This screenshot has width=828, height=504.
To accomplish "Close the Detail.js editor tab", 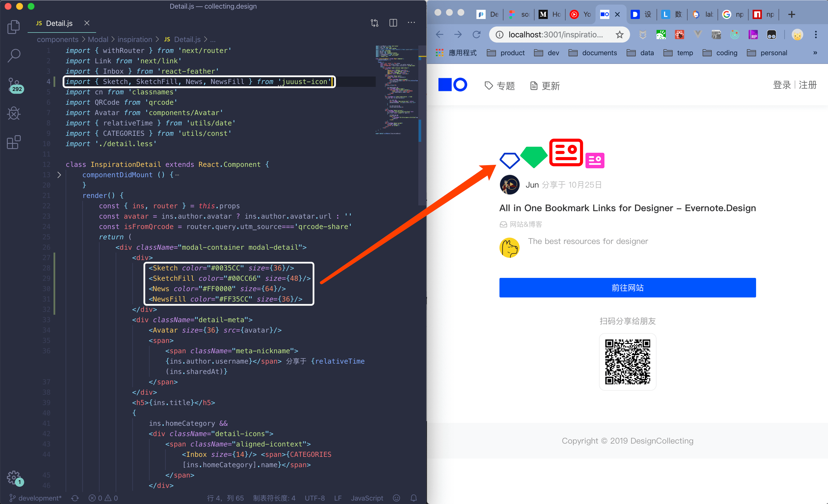I will (87, 23).
